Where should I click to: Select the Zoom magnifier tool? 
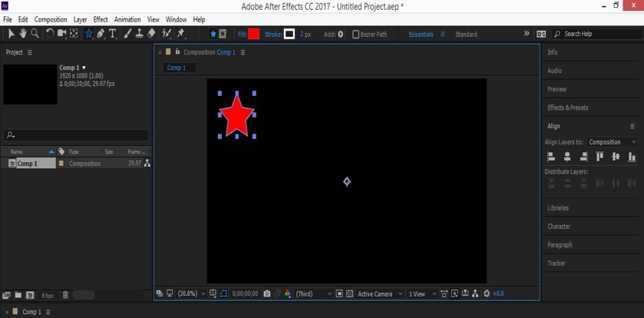click(x=35, y=34)
